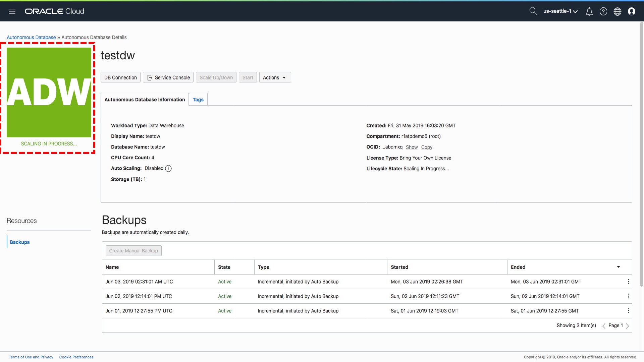The width and height of the screenshot is (644, 362).
Task: Click the search magnifier icon
Action: (533, 11)
